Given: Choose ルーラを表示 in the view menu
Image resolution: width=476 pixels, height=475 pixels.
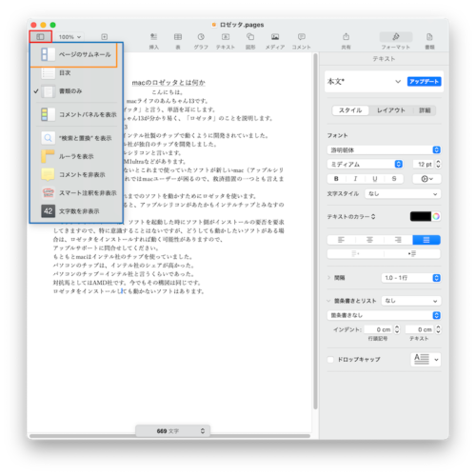Looking at the screenshot, I should point(76,156).
